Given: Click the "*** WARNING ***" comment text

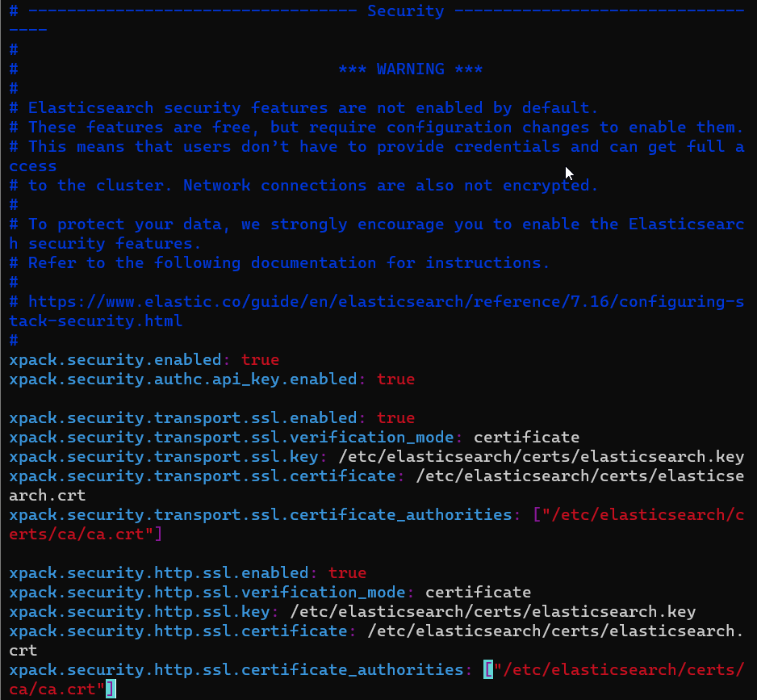Looking at the screenshot, I should [x=410, y=69].
